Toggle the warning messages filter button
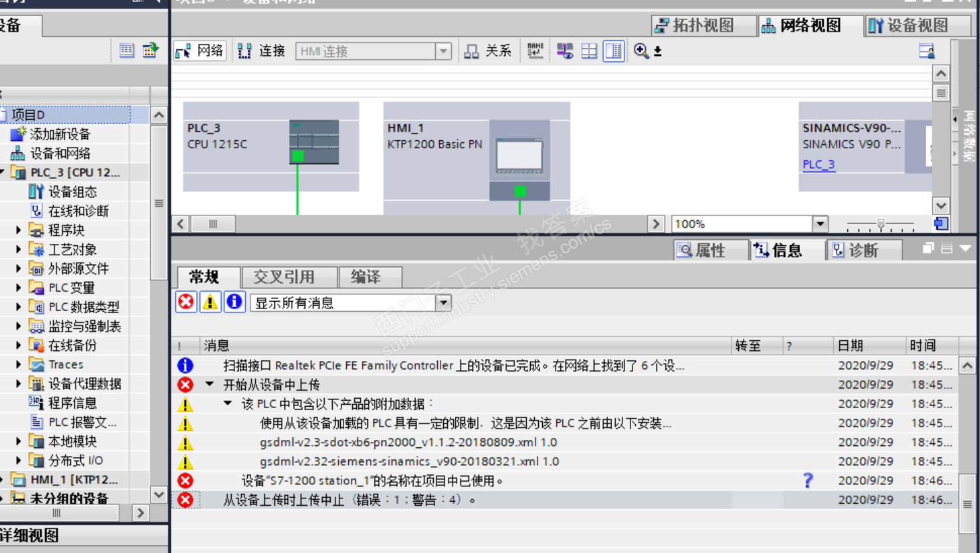Screen dimensions: 980x553 (x=210, y=302)
